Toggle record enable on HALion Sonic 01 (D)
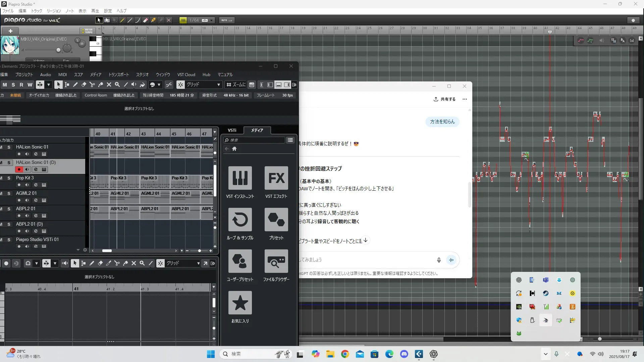The image size is (644, 362). pyautogui.click(x=19, y=170)
